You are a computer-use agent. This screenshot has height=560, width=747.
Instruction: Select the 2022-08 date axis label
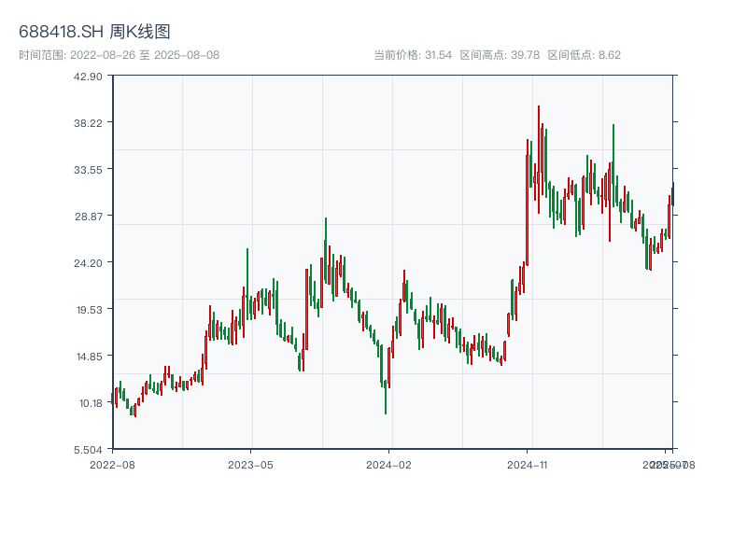(x=112, y=464)
